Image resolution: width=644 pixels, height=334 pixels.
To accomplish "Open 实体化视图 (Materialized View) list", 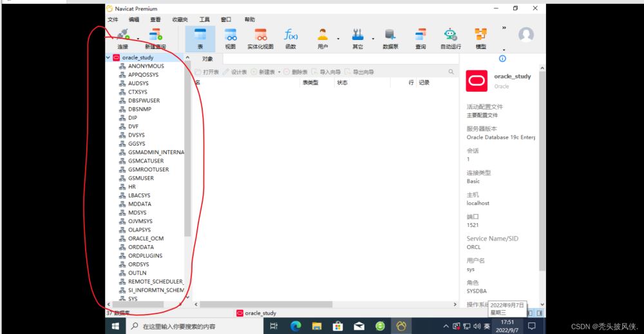I will 260,39.
